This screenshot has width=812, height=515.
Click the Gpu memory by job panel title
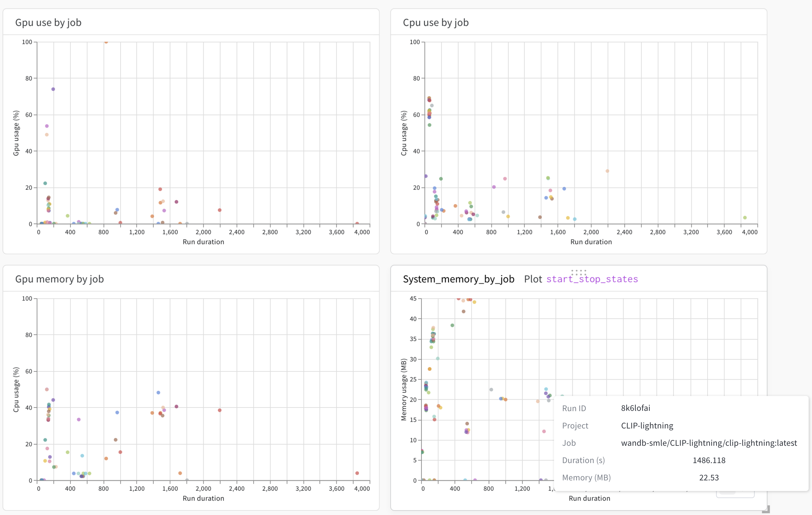tap(59, 279)
